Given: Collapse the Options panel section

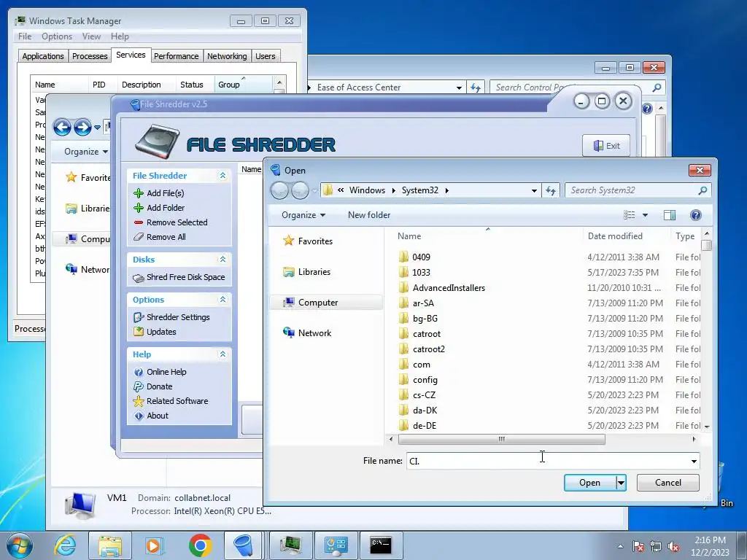Looking at the screenshot, I should tap(222, 300).
